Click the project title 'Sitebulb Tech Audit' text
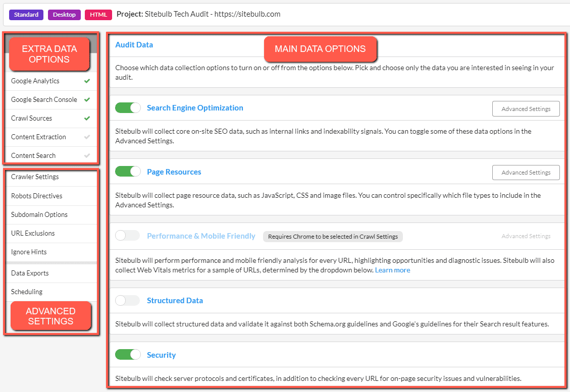The height and width of the screenshot is (392, 570). point(177,14)
